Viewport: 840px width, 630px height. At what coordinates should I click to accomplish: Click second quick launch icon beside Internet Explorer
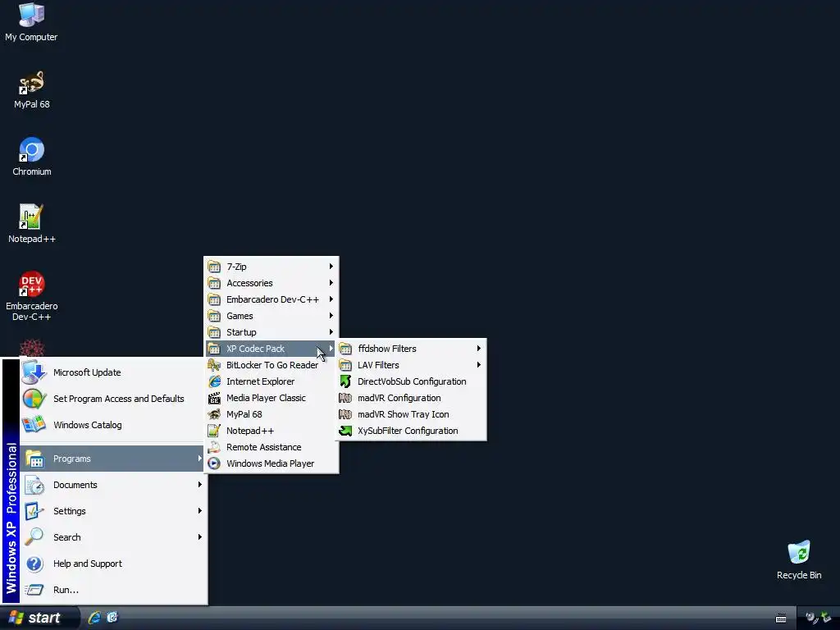[112, 618]
